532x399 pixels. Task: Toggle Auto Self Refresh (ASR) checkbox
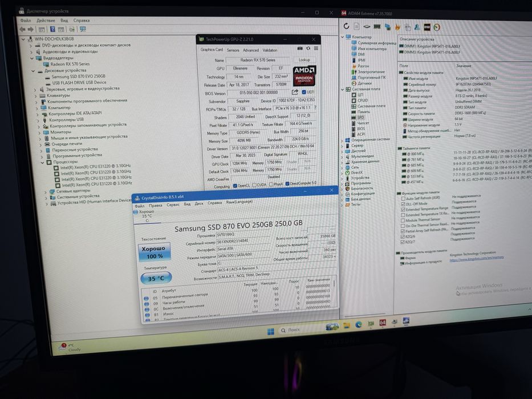403,198
